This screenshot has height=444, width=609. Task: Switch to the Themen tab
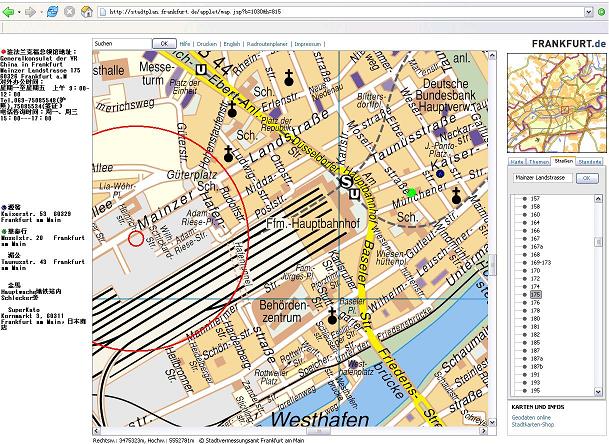pyautogui.click(x=539, y=162)
